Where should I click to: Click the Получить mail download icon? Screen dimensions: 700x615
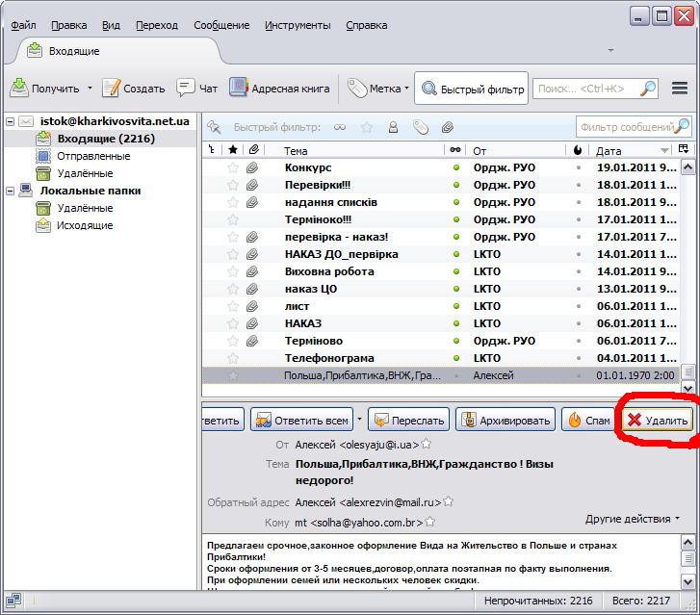pyautogui.click(x=18, y=88)
